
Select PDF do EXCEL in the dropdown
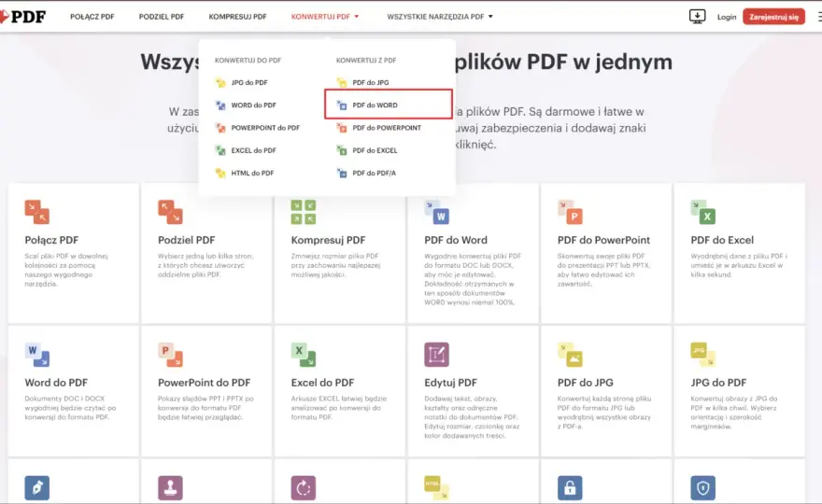point(375,150)
